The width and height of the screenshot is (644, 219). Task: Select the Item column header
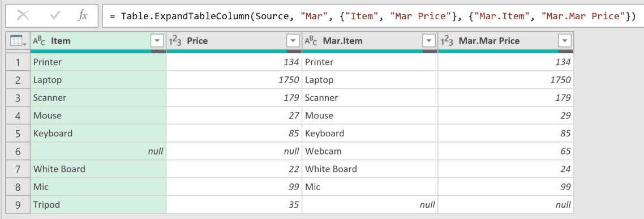point(98,41)
